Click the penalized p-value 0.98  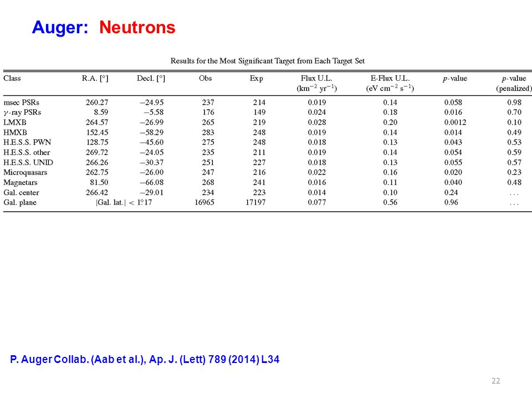click(x=514, y=103)
